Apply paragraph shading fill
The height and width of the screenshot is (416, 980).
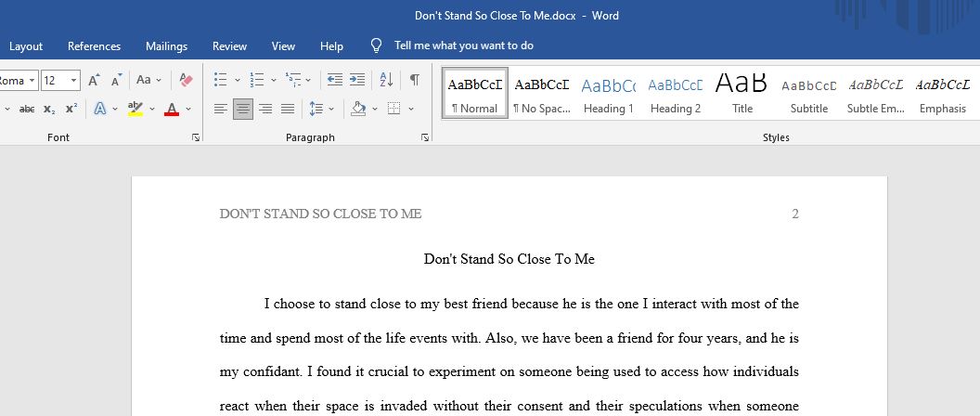(358, 109)
